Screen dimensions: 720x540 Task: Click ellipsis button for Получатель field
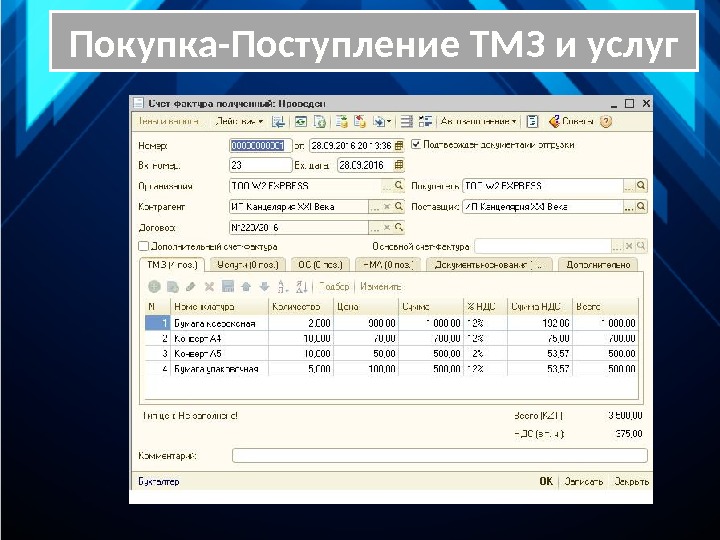tap(629, 186)
